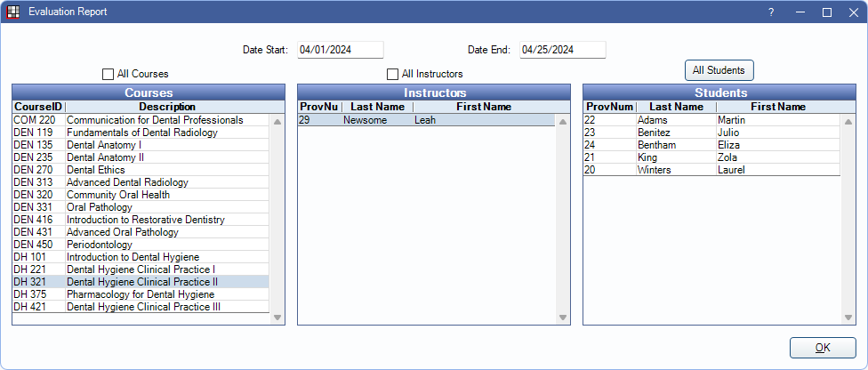This screenshot has height=370, width=868.
Task: Choose the COM 220 Communication course row
Action: coord(141,120)
